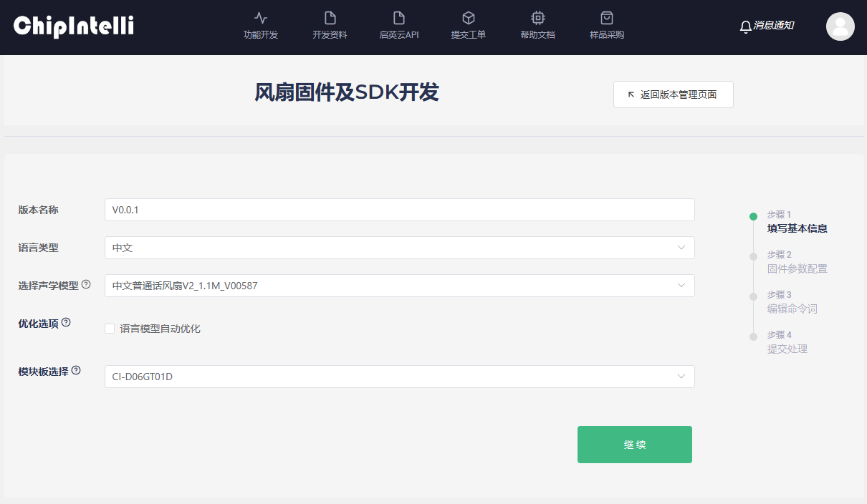Click the 消息通知 bell icon
Image resolution: width=867 pixels, height=504 pixels.
tap(745, 26)
